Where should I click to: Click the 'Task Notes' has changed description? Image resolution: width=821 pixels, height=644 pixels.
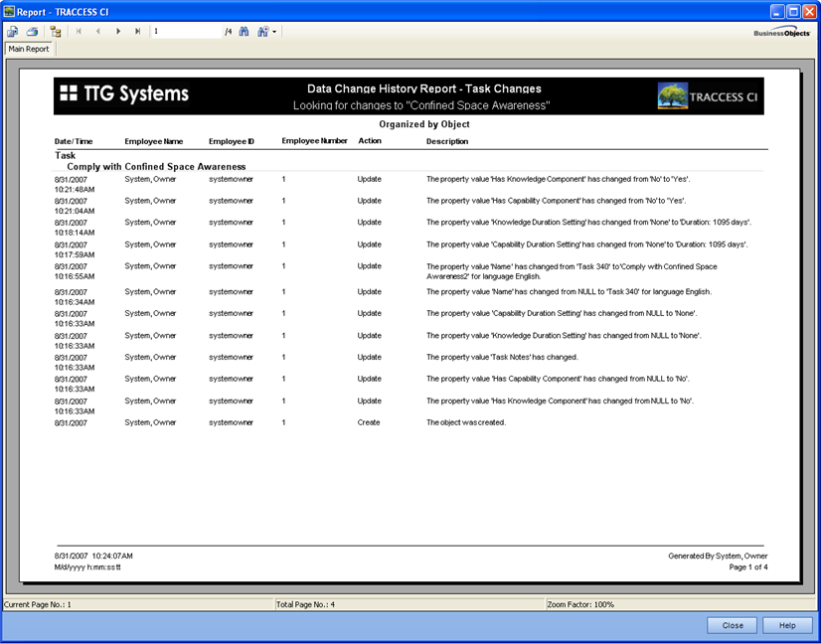point(502,357)
